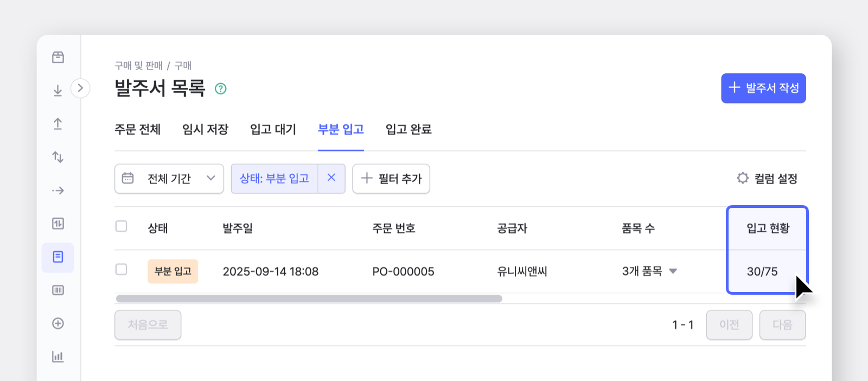This screenshot has height=381, width=868.
Task: Click the 부분 입고 status badge
Action: coord(173,271)
